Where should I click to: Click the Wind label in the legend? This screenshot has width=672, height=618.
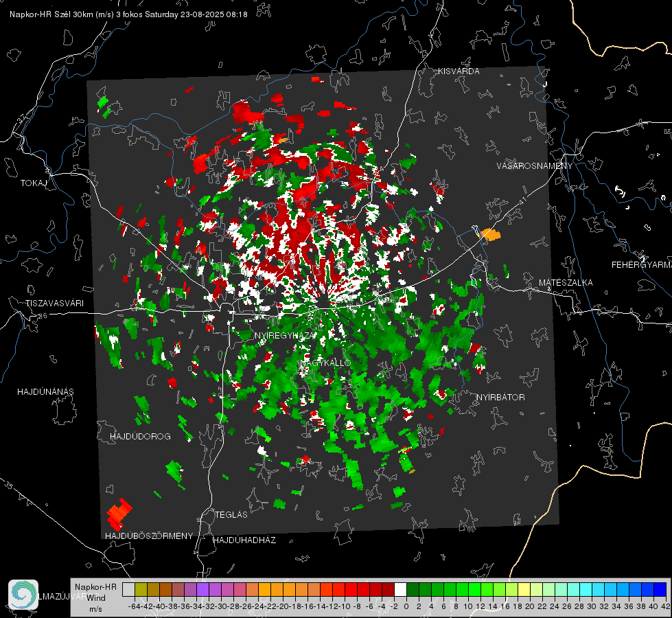(x=95, y=597)
